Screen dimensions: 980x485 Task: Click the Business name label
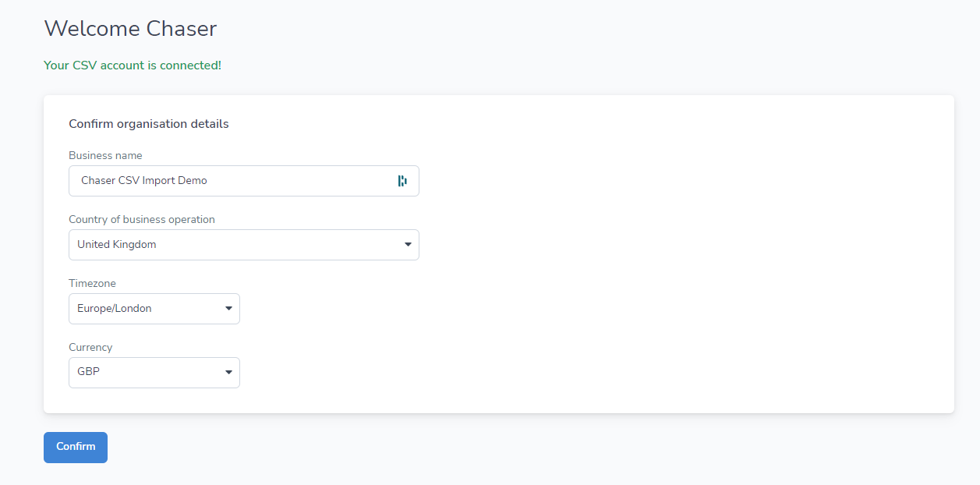[105, 155]
